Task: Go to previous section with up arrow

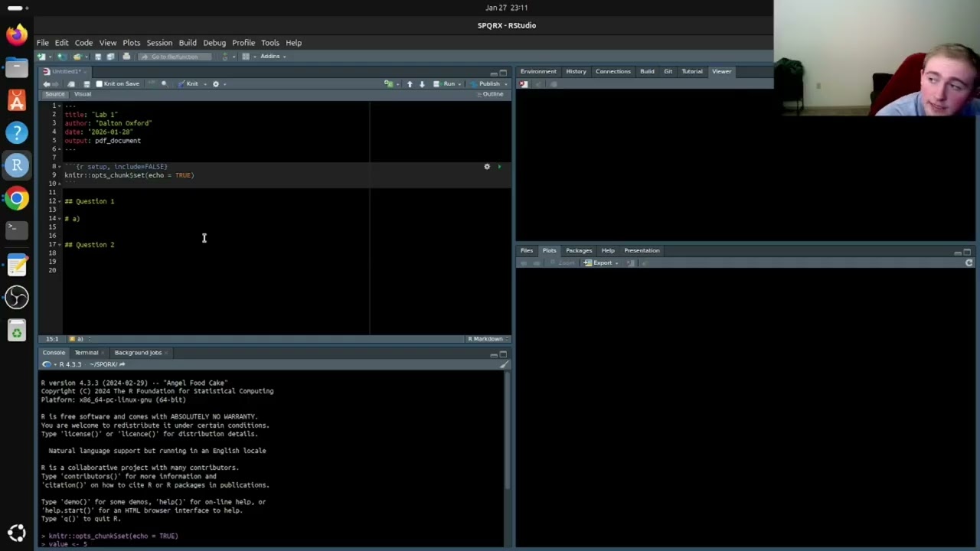Action: tap(410, 84)
